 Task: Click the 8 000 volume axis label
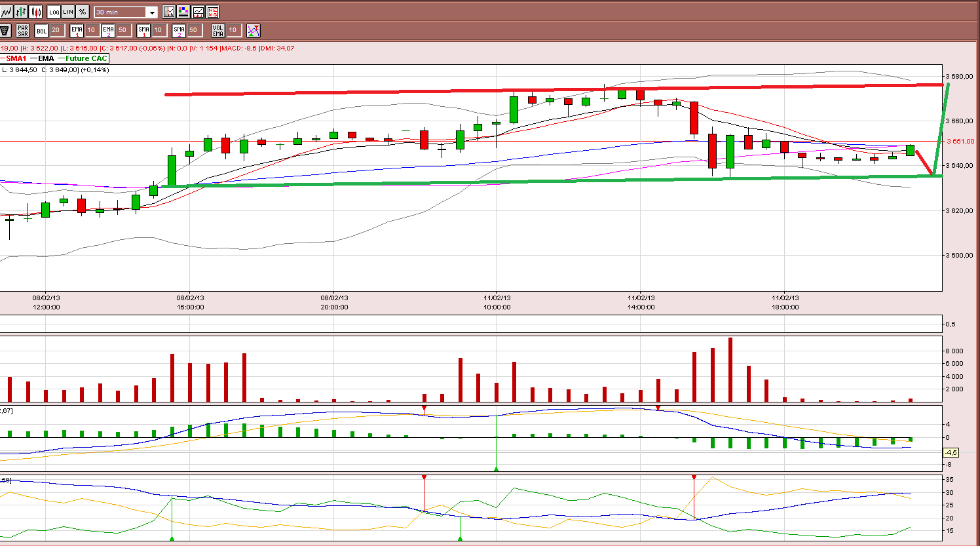pyautogui.click(x=955, y=351)
